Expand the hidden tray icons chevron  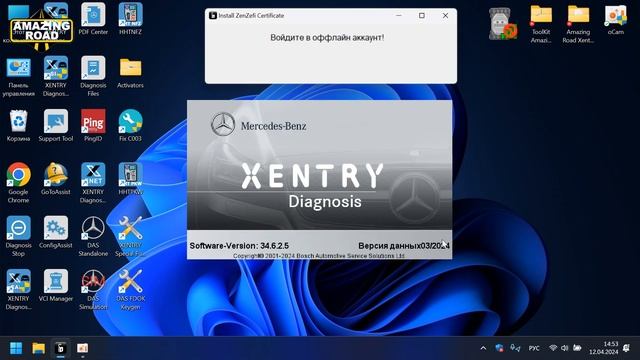point(483,348)
